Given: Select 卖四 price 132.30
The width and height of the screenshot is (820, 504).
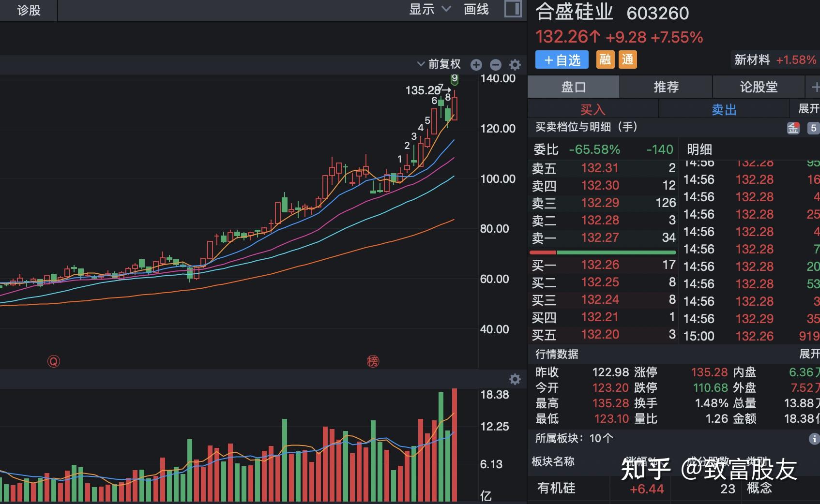Looking at the screenshot, I should 600,185.
